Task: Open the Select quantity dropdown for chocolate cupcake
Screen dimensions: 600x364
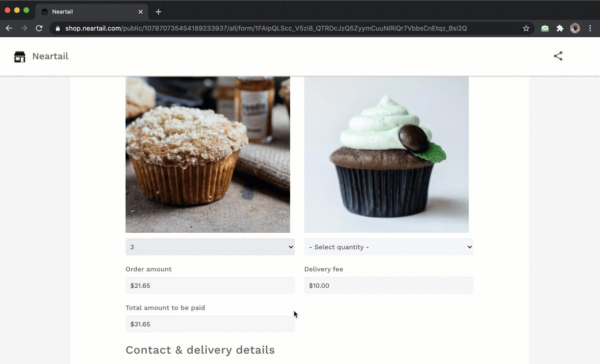Action: pos(388,246)
